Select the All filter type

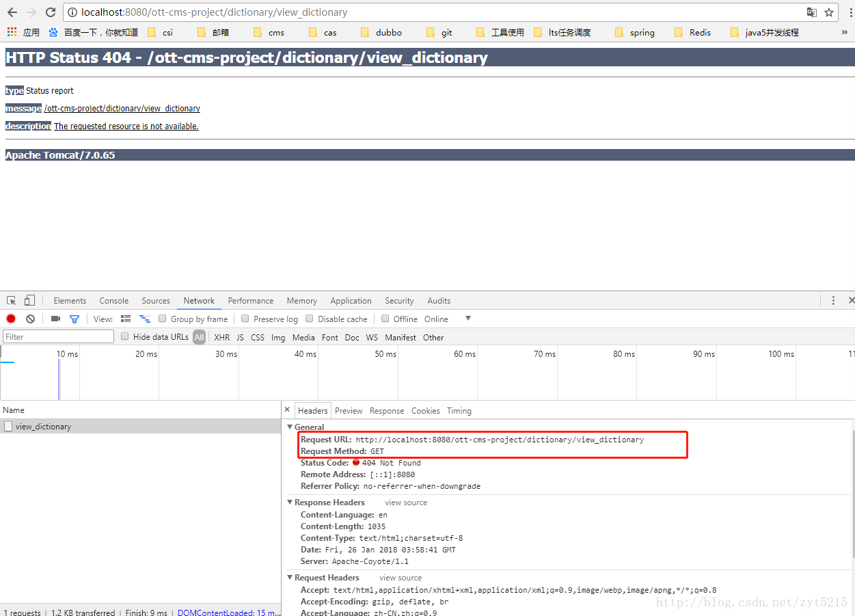pyautogui.click(x=199, y=337)
